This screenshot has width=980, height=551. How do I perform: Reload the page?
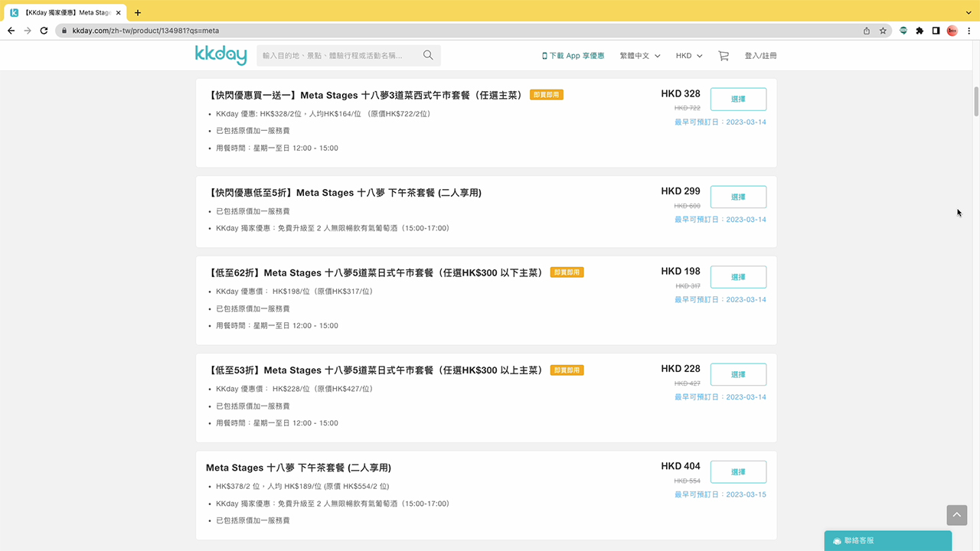coord(44,31)
